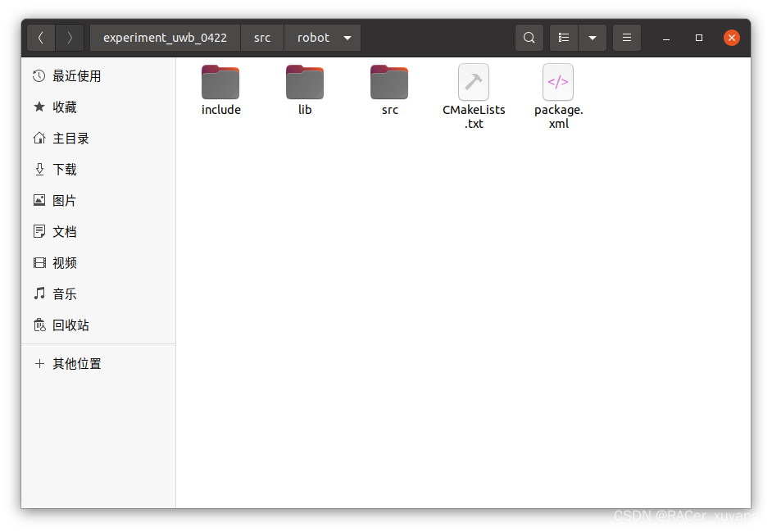
Task: Open 回收站 in the sidebar
Action: tap(98, 325)
